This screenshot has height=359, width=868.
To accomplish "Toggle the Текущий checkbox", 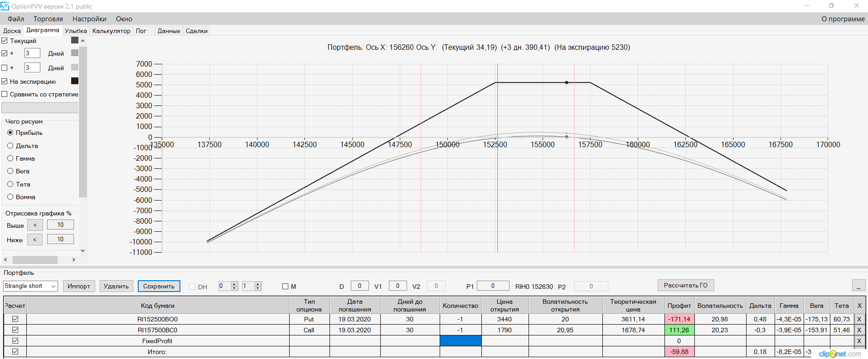I will [5, 41].
